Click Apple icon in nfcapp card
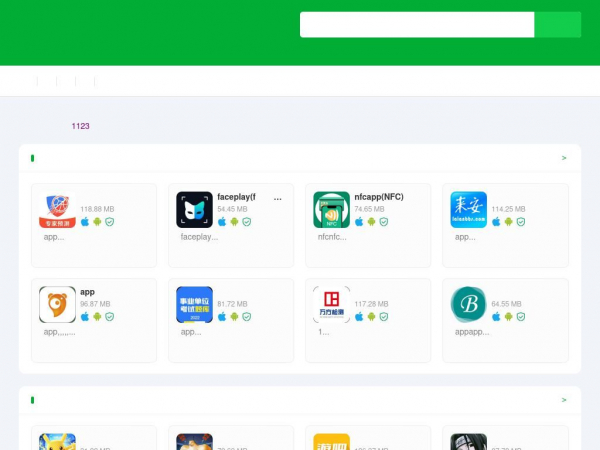The width and height of the screenshot is (600, 450). click(359, 222)
